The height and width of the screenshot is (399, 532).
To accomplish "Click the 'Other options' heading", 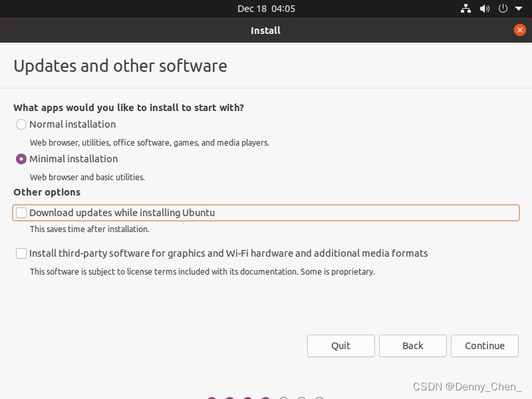I will click(47, 192).
